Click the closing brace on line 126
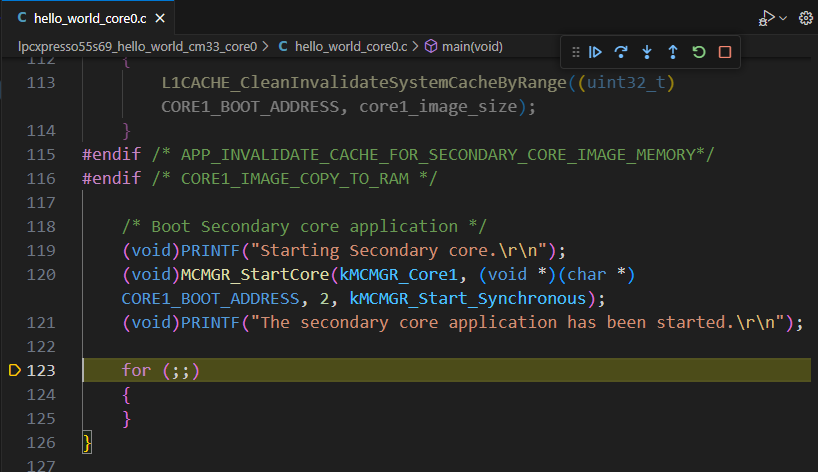Image resolution: width=818 pixels, height=472 pixels. (87, 443)
